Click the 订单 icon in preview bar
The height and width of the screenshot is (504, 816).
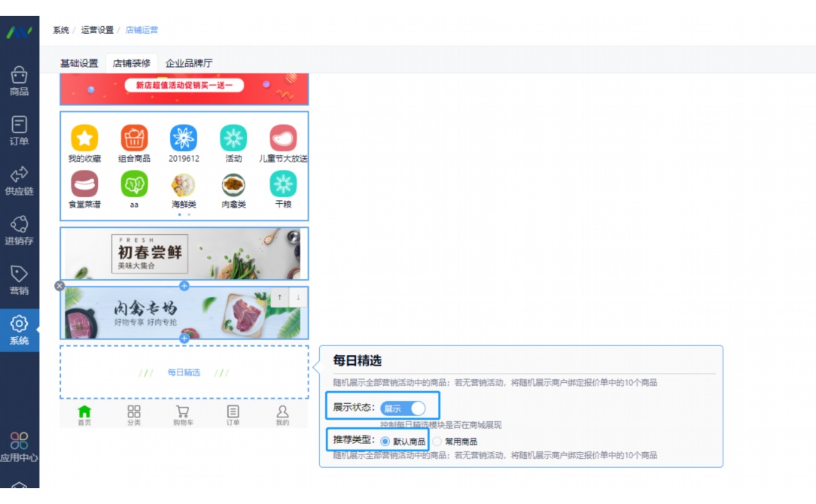click(233, 415)
